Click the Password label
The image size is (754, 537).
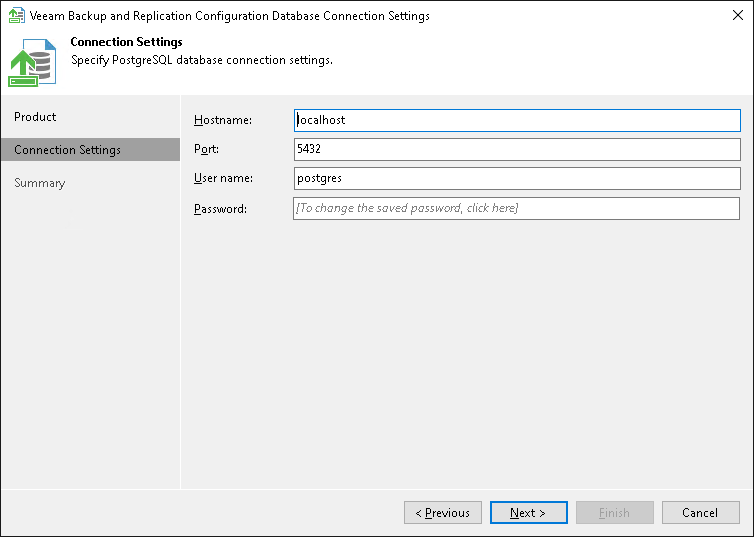(220, 209)
